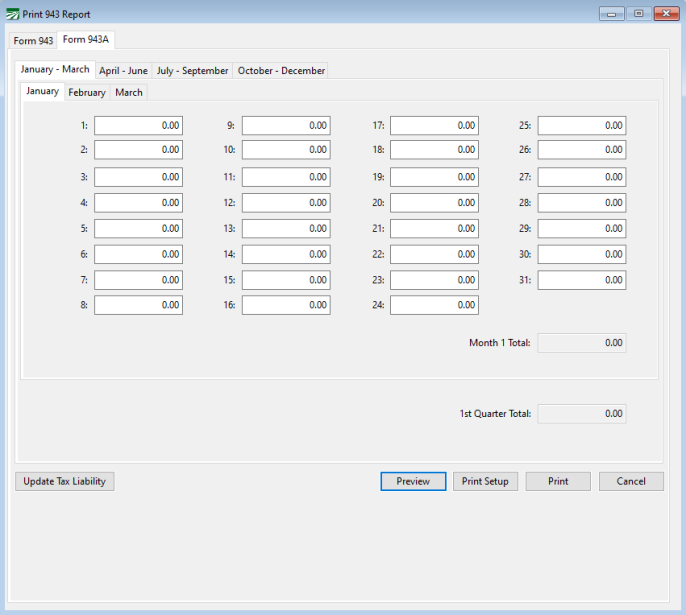The height and width of the screenshot is (615, 686).
Task: Click the day 23 liability field
Action: 434,280
